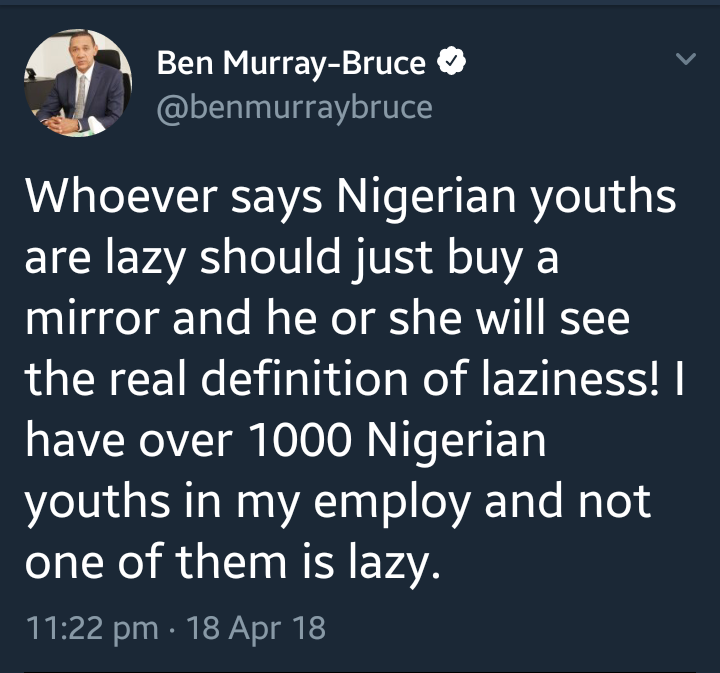Click the phrase "one of them"
The width and height of the screenshot is (720, 673).
(x=145, y=562)
